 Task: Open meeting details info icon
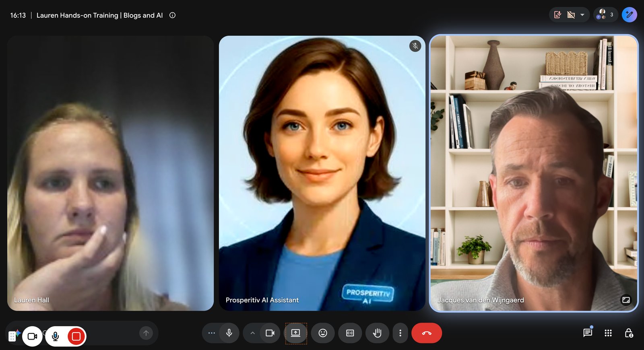pyautogui.click(x=172, y=15)
